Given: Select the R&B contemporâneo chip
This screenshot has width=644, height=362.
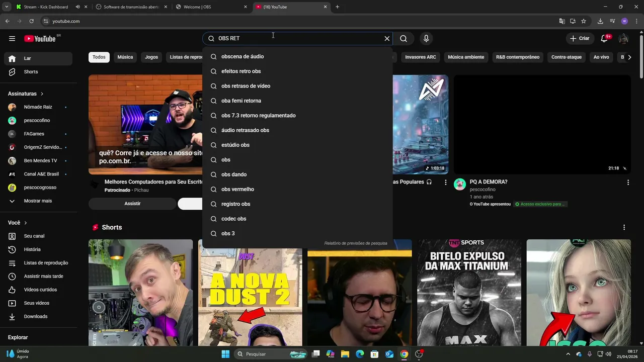Looking at the screenshot, I should coord(518,57).
